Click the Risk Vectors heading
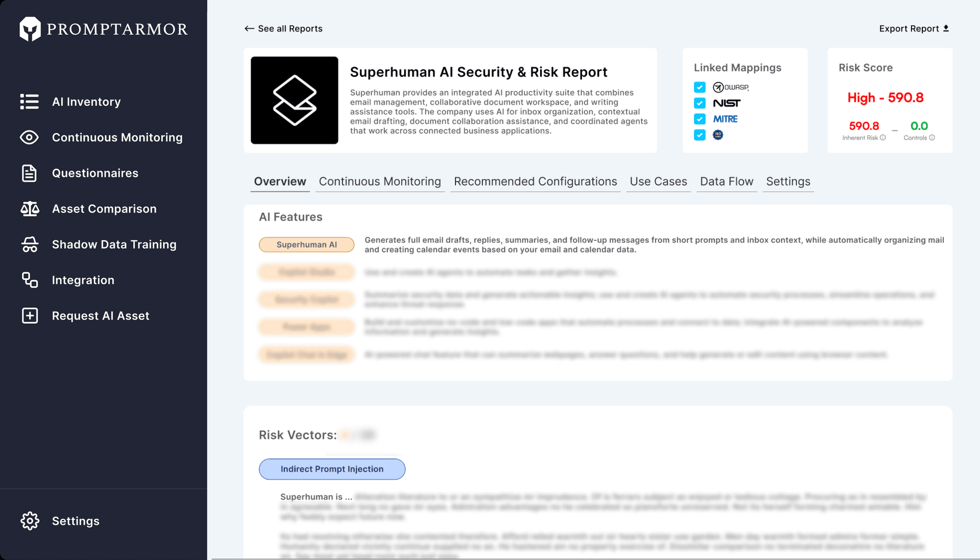 coord(298,435)
